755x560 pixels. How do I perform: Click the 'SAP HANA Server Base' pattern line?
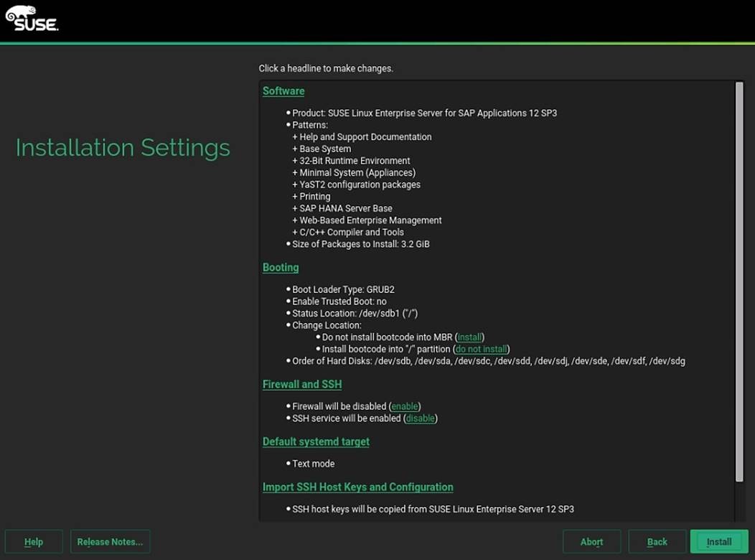(x=342, y=208)
